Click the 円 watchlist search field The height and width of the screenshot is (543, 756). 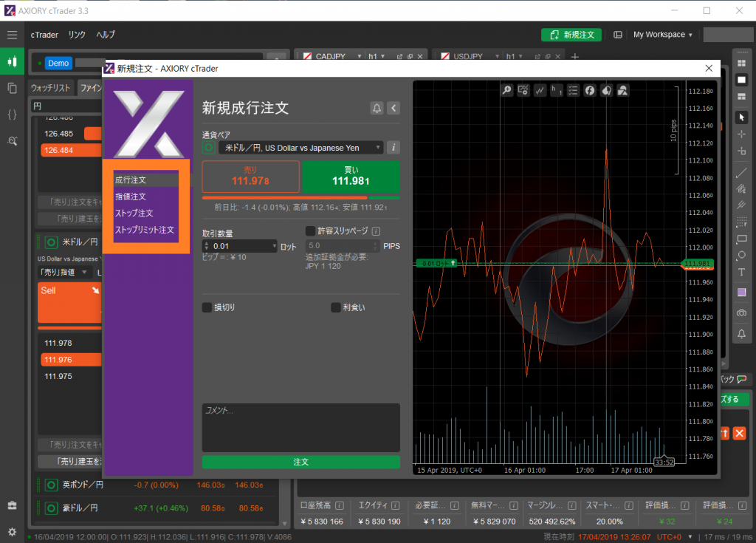click(x=66, y=106)
